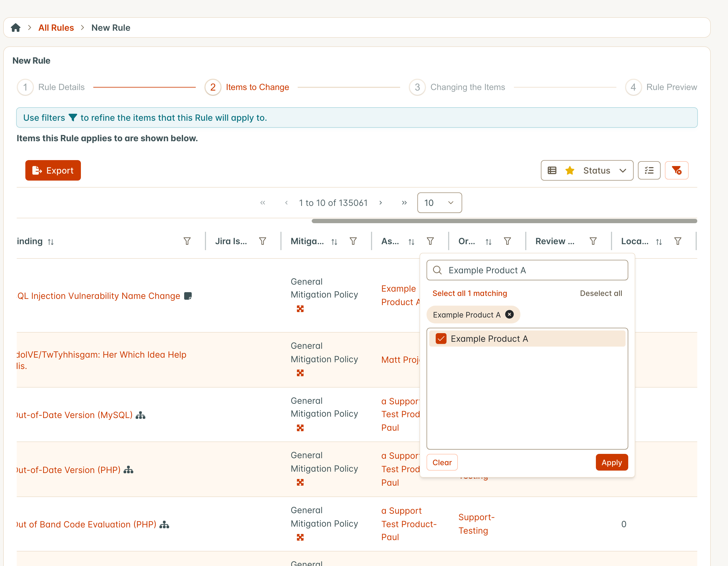Open the Location column filter
Image resolution: width=728 pixels, height=566 pixels.
tap(678, 241)
